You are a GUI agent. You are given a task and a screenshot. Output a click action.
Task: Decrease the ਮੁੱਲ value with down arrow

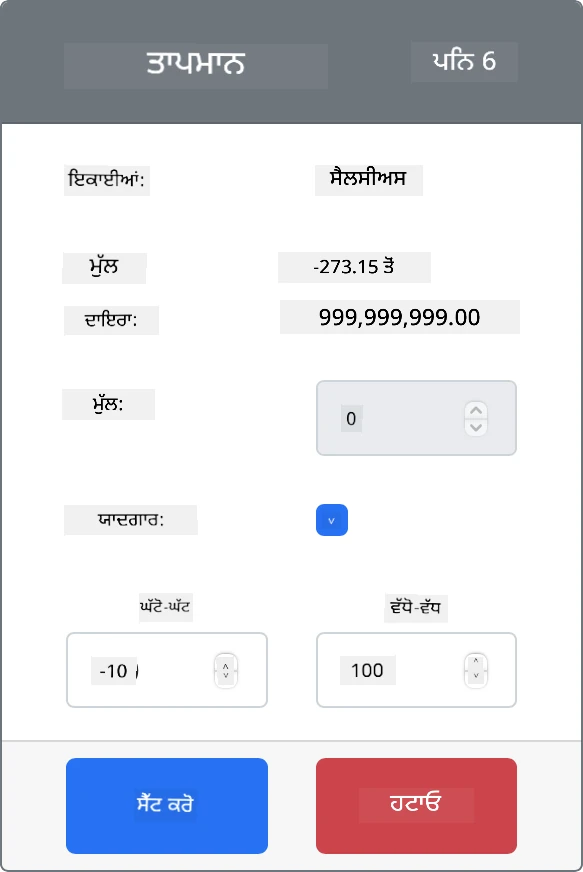[476, 427]
